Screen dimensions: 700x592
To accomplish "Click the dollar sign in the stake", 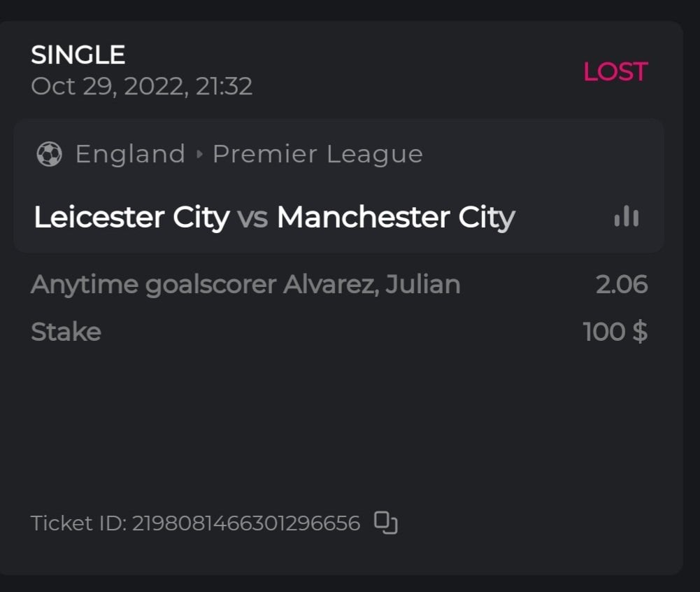I will click(639, 332).
